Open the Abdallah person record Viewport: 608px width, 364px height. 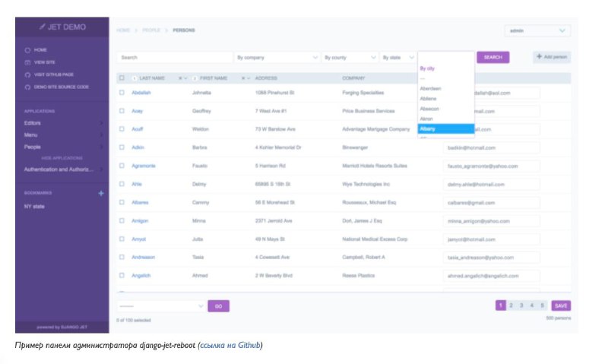[x=141, y=93]
